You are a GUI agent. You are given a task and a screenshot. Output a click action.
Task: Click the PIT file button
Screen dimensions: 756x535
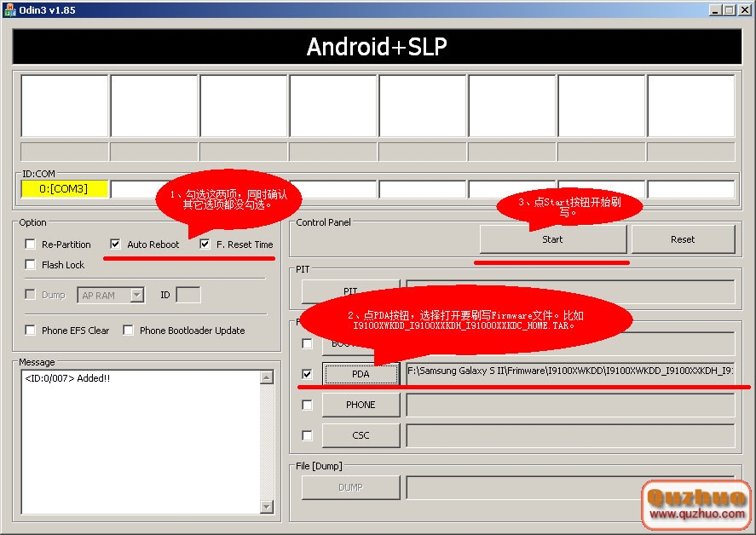tap(350, 291)
